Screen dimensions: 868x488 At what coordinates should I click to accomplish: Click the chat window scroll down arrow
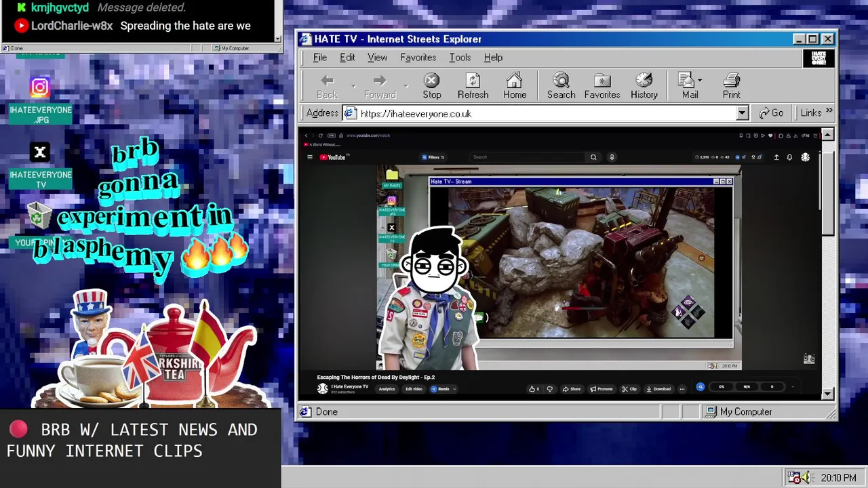[x=277, y=39]
